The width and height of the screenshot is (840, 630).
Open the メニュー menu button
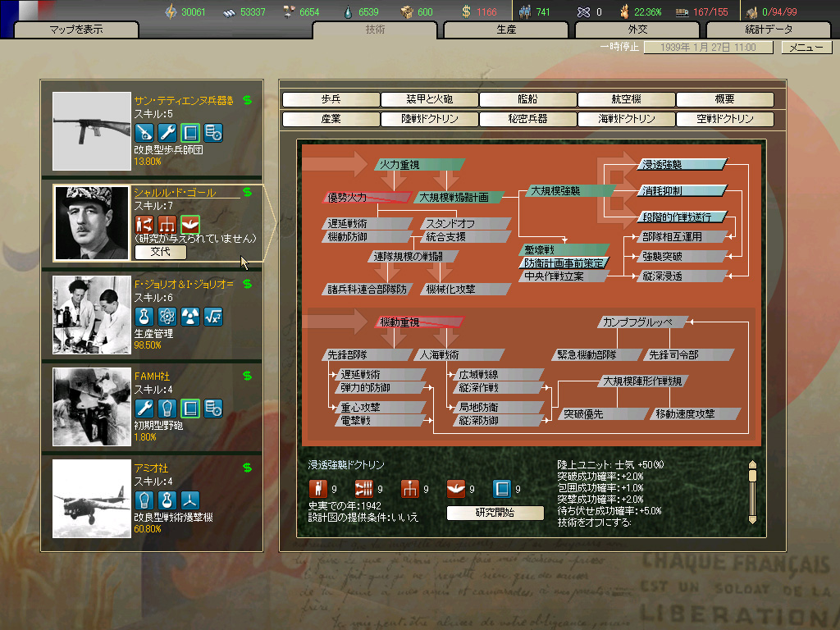805,48
